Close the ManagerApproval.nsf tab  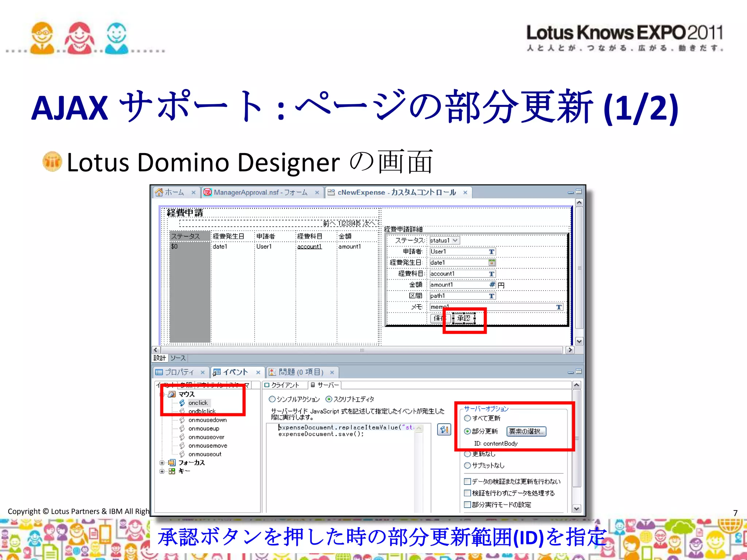(x=317, y=192)
